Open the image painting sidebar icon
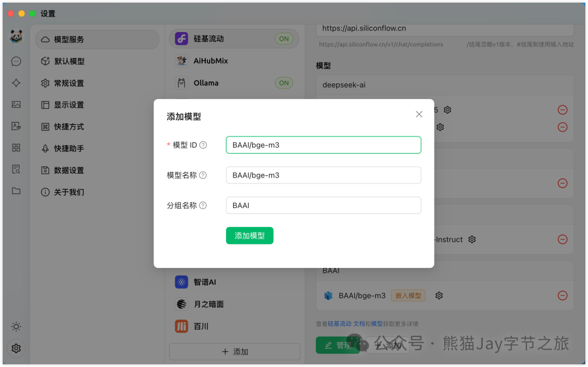The image size is (588, 367). coord(16,105)
